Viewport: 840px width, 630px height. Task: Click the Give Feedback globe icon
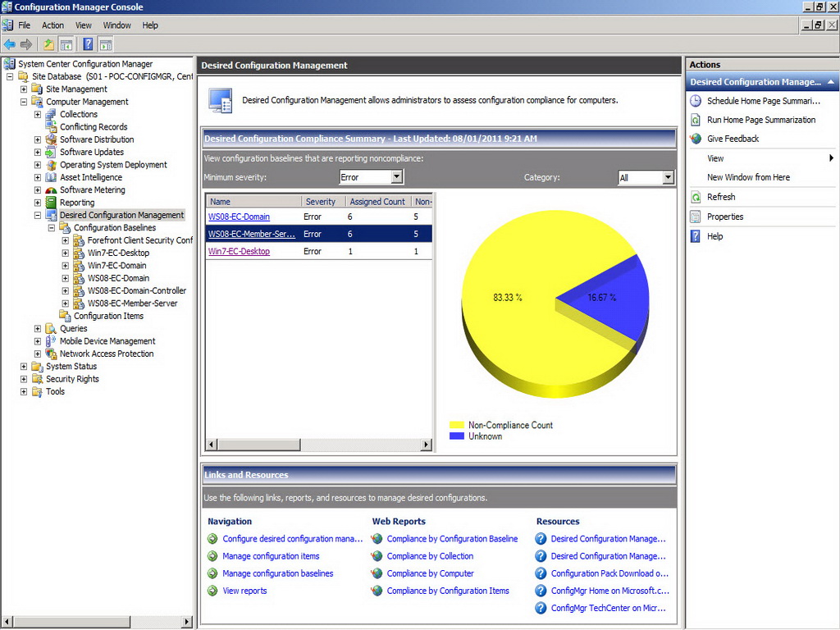pyautogui.click(x=696, y=139)
